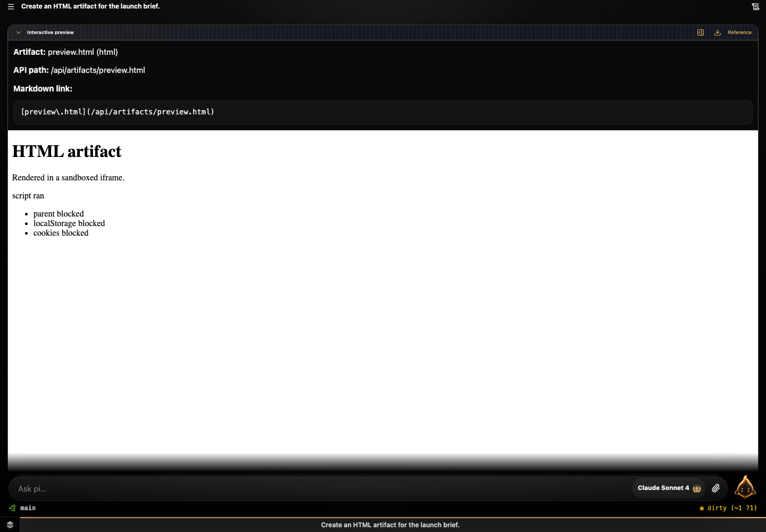Open the Claude Sonnet 4 model selector

pos(669,488)
